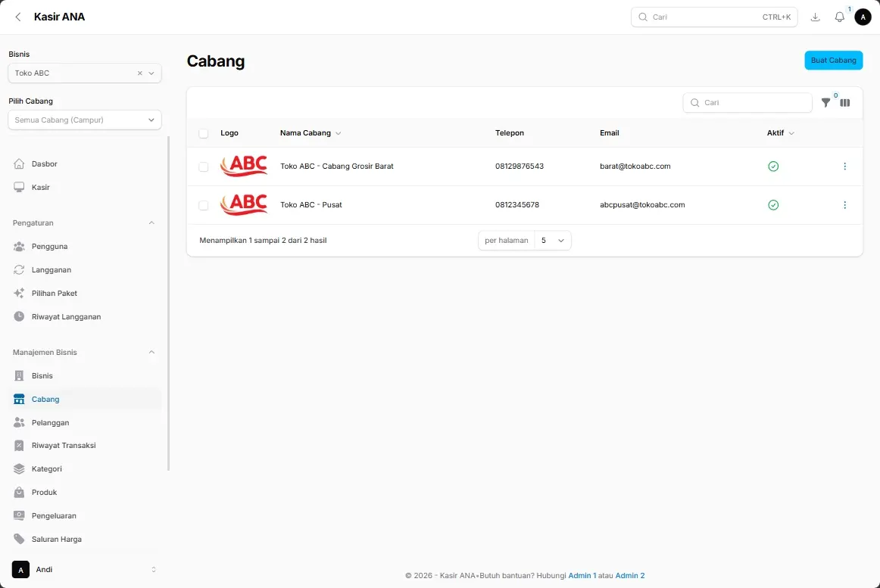Change the per halaman page size dropdown
880x588 pixels.
pos(552,240)
